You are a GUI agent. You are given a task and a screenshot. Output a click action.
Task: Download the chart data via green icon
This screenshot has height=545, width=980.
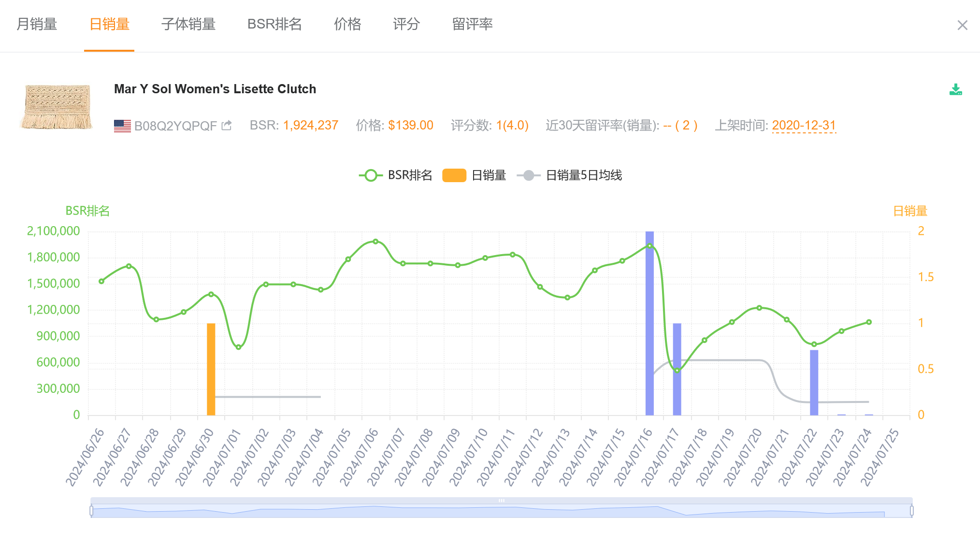point(955,90)
